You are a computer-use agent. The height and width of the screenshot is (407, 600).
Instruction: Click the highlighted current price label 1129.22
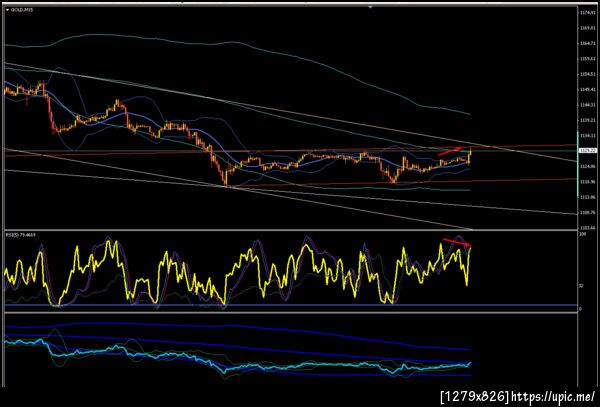(586, 151)
